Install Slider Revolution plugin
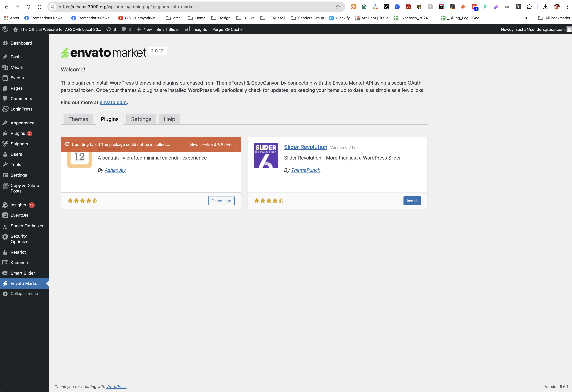This screenshot has width=572, height=392. pyautogui.click(x=412, y=201)
